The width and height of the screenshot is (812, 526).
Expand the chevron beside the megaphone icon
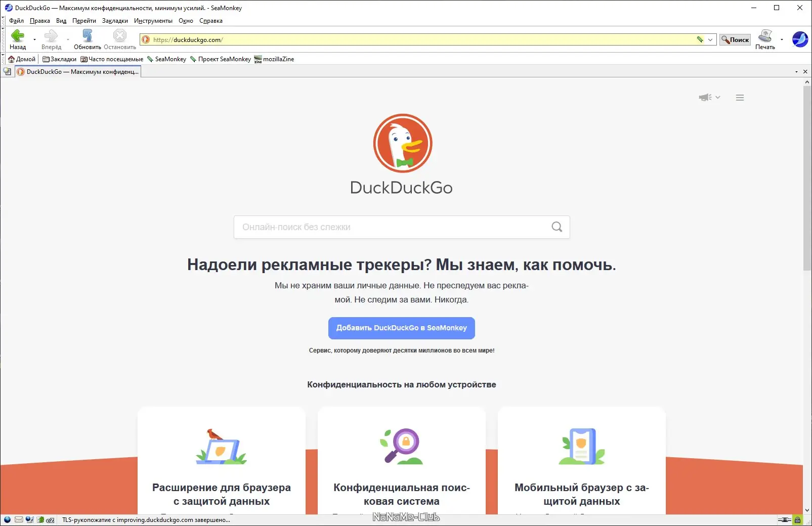tap(717, 97)
